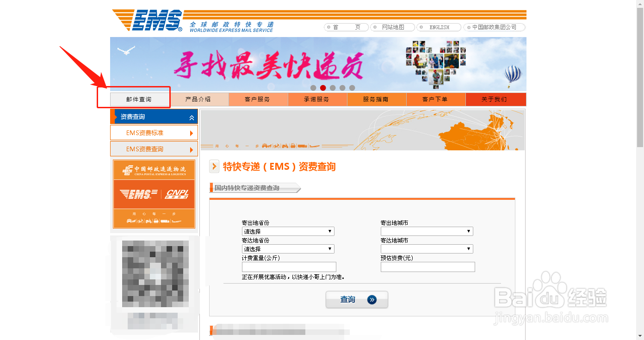Viewport: 644px width, 340px height.
Task: Click the page vertical scrollbar thumb
Action: [x=640, y=77]
